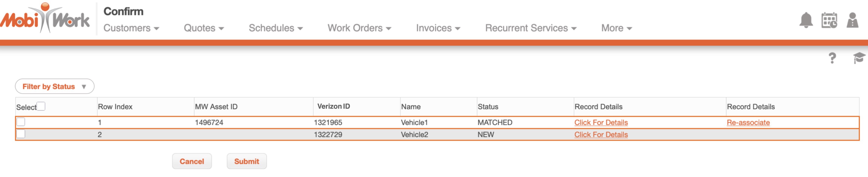Screen dimensions: 868x177
Task: Check the box for Vehicle2 row
Action: tap(21, 134)
